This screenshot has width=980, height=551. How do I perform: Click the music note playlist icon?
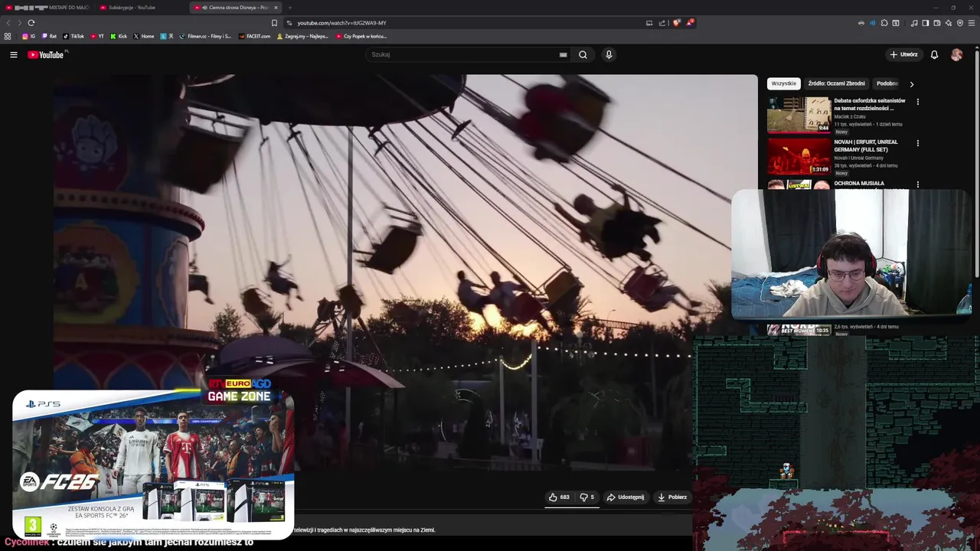[914, 23]
